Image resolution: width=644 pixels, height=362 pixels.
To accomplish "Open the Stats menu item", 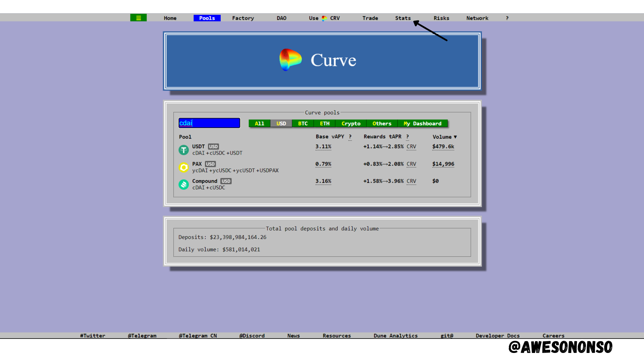I will point(403,18).
